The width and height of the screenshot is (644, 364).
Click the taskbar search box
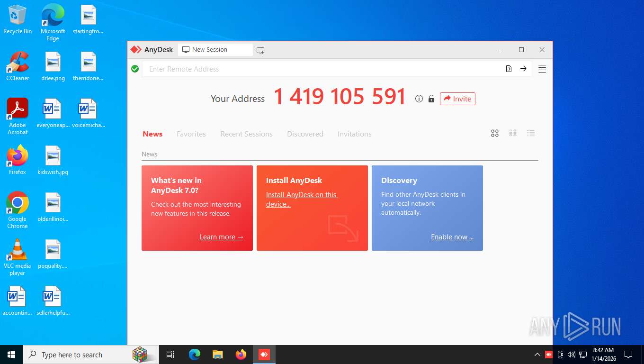[90, 355]
